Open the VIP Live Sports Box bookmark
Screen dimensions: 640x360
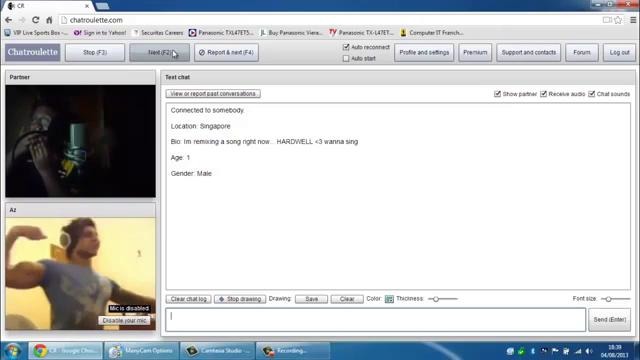tap(36, 33)
